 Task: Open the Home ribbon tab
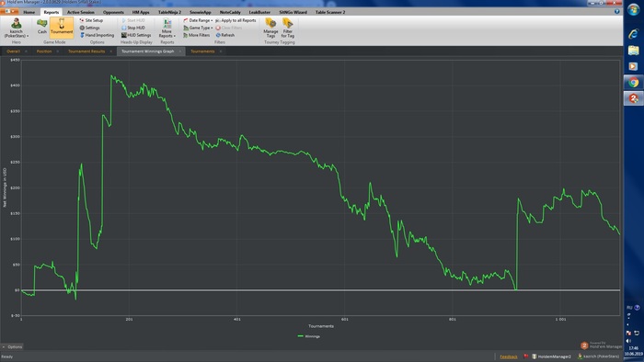tap(29, 12)
